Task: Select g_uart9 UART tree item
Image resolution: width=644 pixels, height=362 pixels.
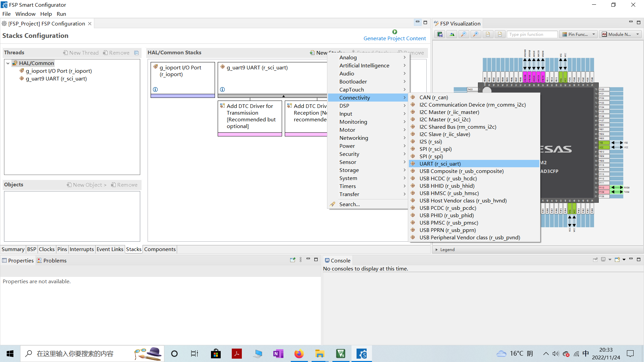Action: pos(55,78)
